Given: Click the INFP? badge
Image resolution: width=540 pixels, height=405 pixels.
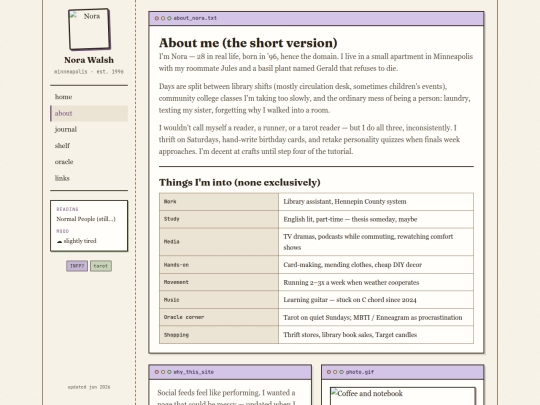Looking at the screenshot, I should (77, 266).
